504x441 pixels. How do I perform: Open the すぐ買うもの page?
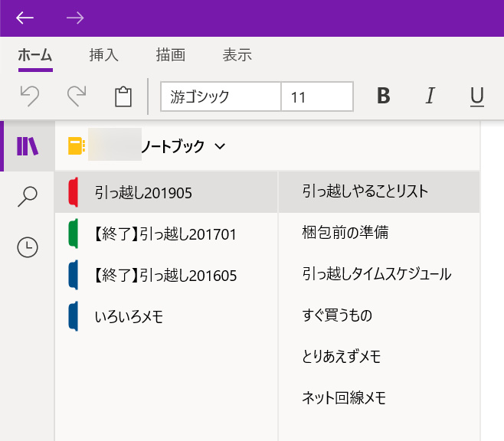click(379, 315)
